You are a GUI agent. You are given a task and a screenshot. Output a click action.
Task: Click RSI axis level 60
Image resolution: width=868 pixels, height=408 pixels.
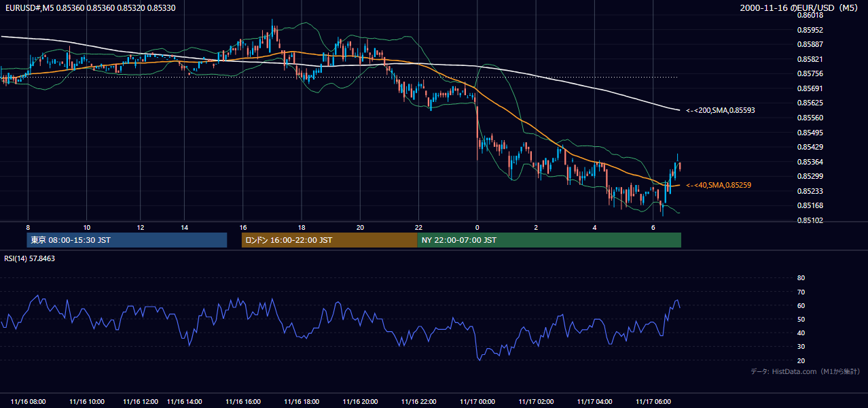(x=801, y=305)
